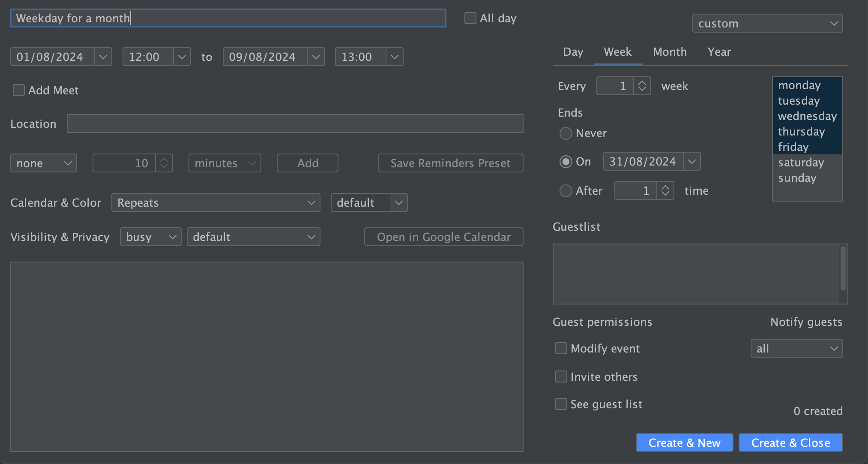Screen dimensions: 868x464
Task: Select the After ends radio button
Action: coord(566,190)
